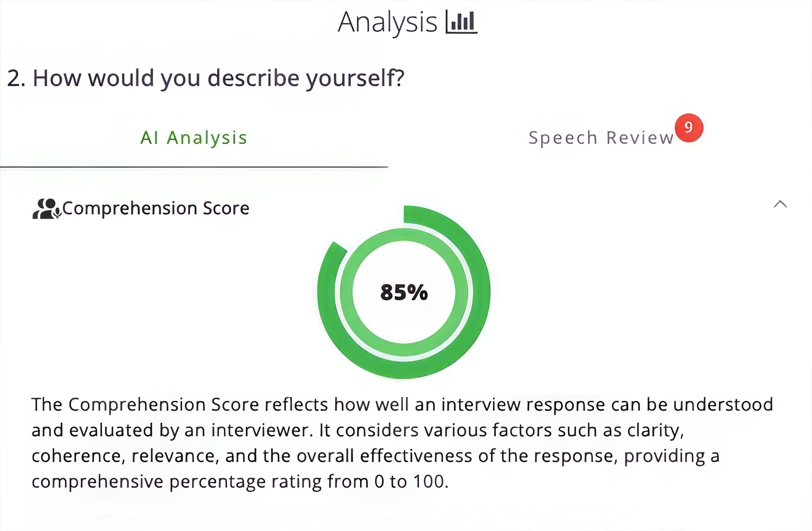This screenshot has height=531, width=812.
Task: Switch to the Speech Review tab
Action: 600,137
